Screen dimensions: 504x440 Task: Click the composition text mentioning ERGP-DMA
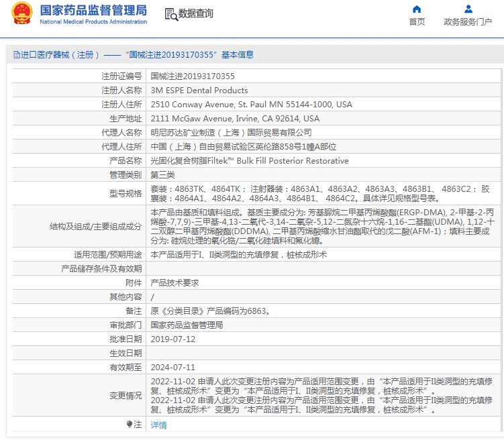pyautogui.click(x=323, y=227)
